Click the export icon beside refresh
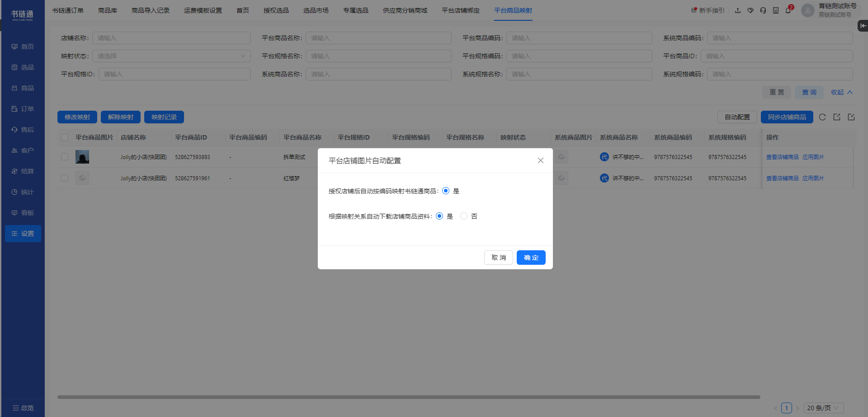This screenshot has height=417, width=868. click(837, 117)
